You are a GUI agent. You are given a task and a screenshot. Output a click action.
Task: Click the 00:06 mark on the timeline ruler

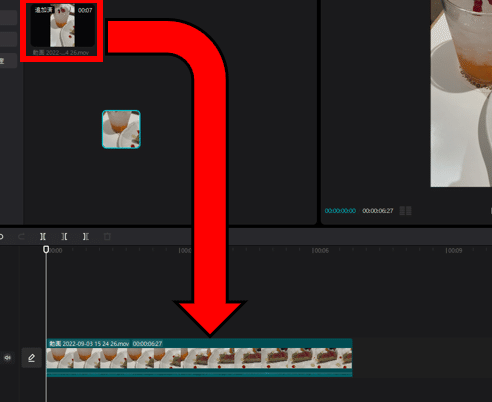click(x=320, y=250)
